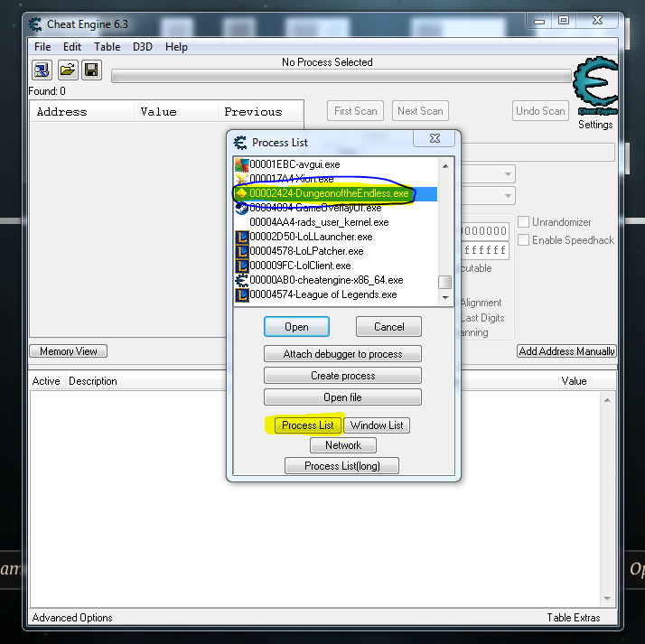The image size is (645, 644).
Task: Open the Memory View button
Action: (x=69, y=351)
